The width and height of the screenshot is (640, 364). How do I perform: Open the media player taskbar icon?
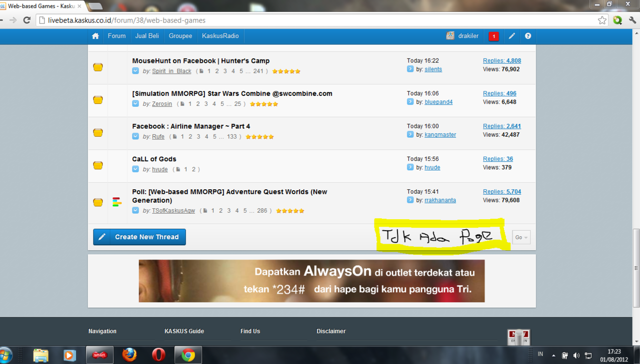(x=69, y=355)
